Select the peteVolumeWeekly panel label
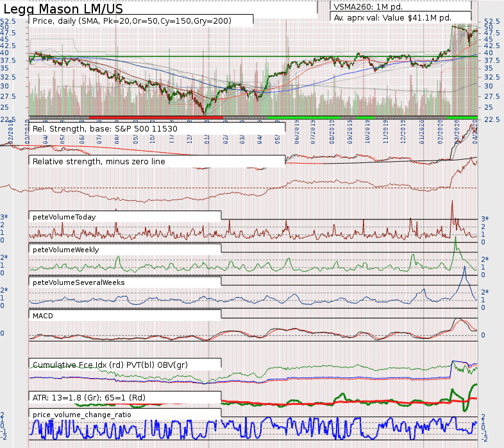The height and width of the screenshot is (448, 504). coord(65,250)
